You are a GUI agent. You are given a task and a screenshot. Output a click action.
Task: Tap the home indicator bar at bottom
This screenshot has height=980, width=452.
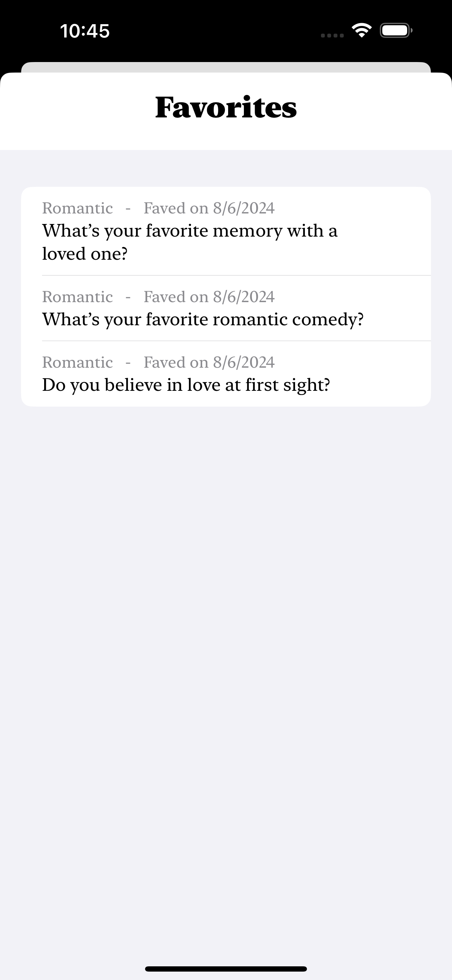(226, 968)
